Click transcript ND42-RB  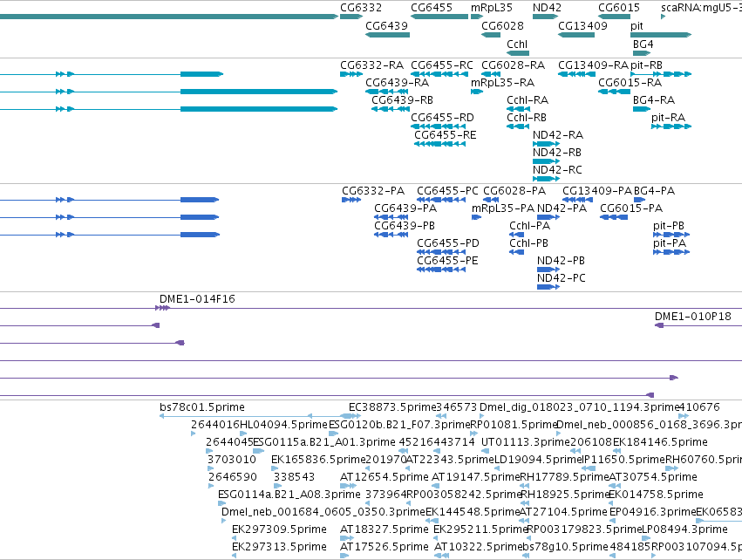pos(556,153)
